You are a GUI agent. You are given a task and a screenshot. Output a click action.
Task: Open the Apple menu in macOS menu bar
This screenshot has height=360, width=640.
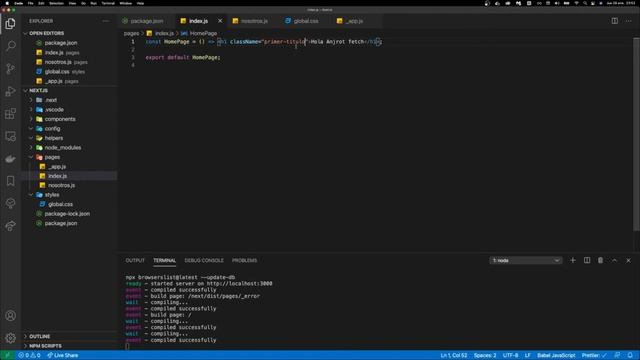pos(7,3)
